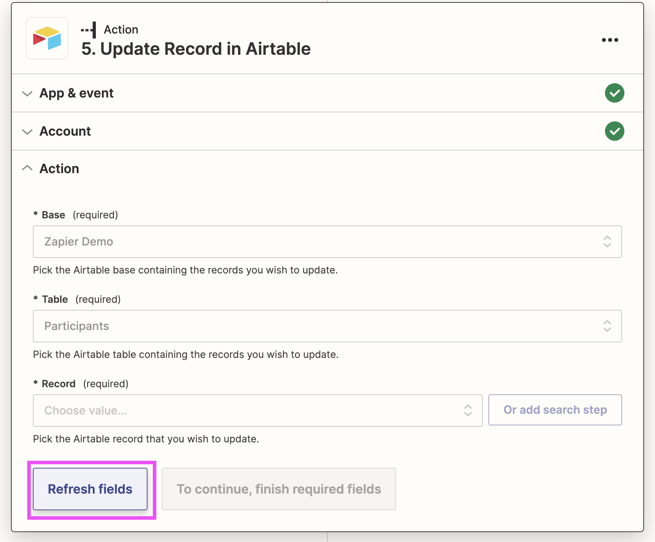Click the step title 'Update Record in Airtable'
Viewport: 655px width, 542px height.
pyautogui.click(x=196, y=49)
